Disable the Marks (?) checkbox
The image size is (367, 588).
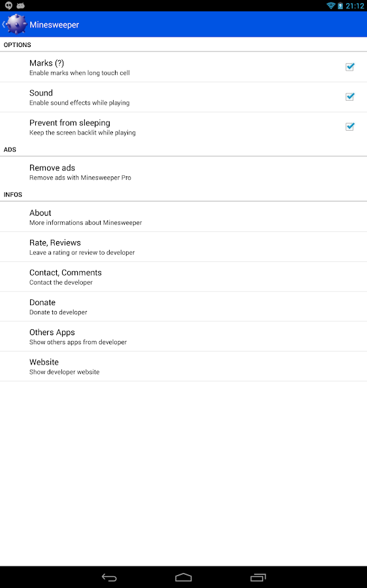(350, 67)
